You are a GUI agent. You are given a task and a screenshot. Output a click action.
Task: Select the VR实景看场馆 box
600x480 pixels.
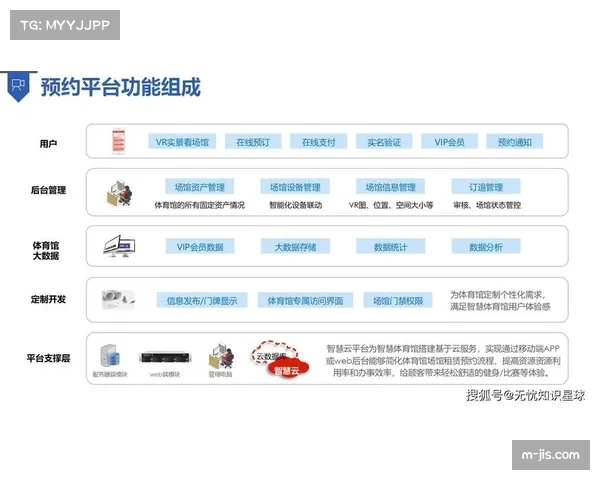point(182,142)
